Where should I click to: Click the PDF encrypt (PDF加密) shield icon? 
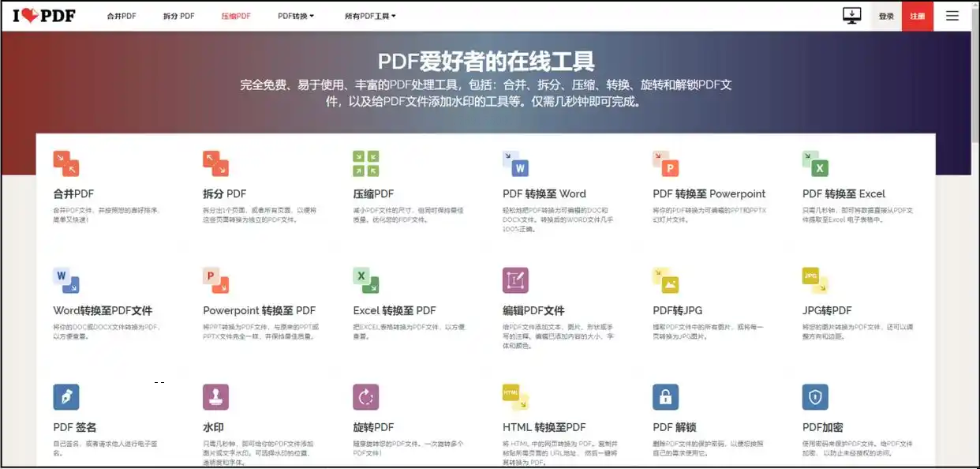(x=815, y=397)
